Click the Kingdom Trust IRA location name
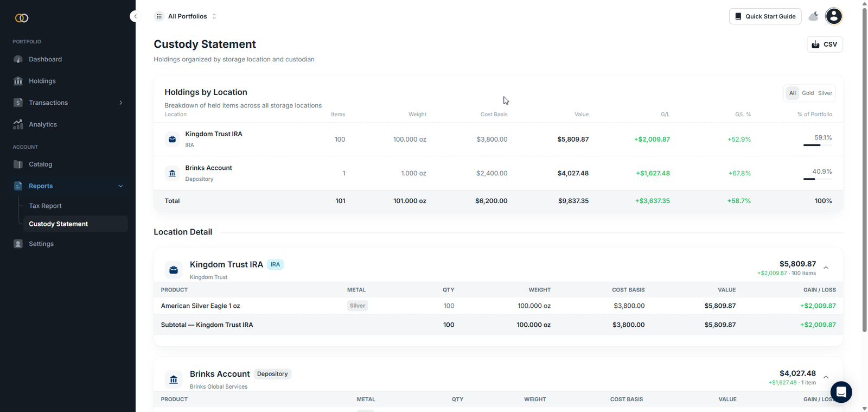The height and width of the screenshot is (412, 868). click(x=214, y=134)
